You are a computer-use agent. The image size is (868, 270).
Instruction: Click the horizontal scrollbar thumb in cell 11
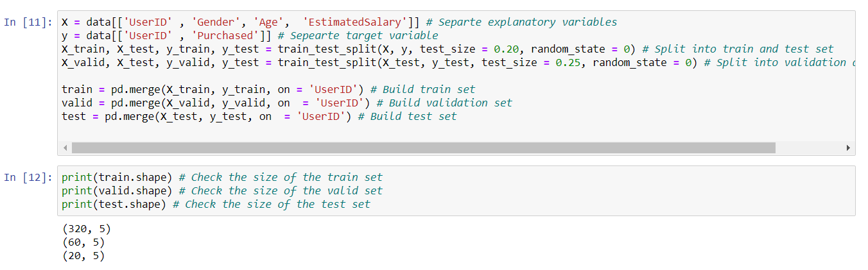(422, 148)
